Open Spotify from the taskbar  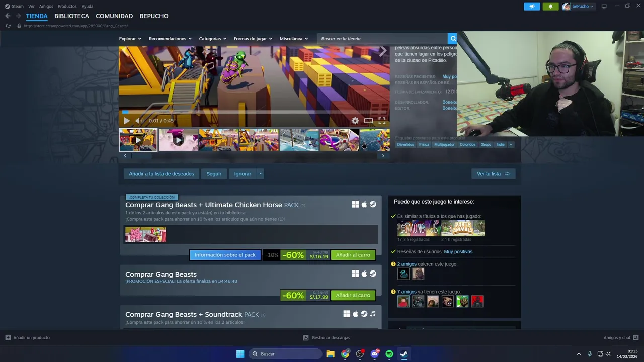point(389,354)
